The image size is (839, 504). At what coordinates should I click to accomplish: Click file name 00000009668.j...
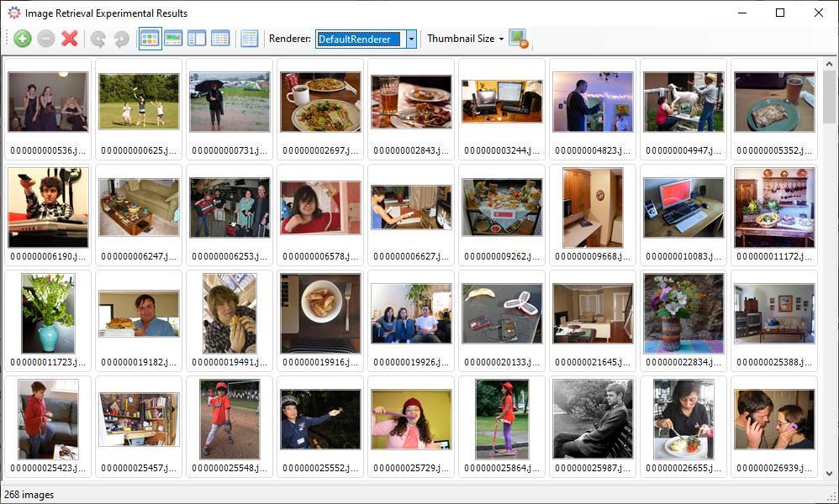click(x=593, y=256)
